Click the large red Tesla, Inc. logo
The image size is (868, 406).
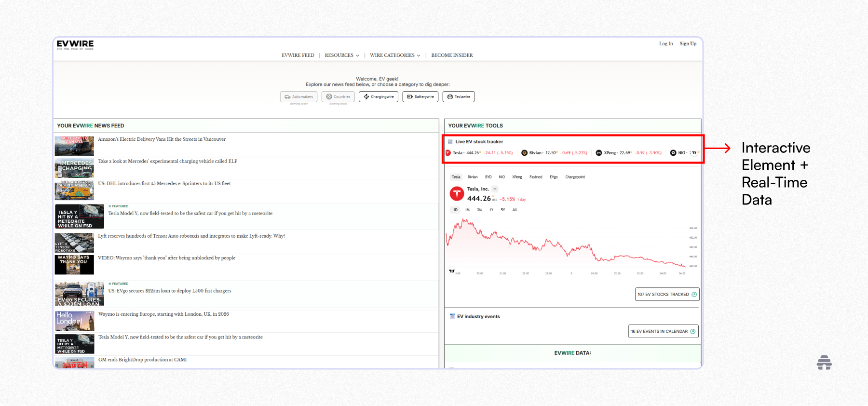457,194
